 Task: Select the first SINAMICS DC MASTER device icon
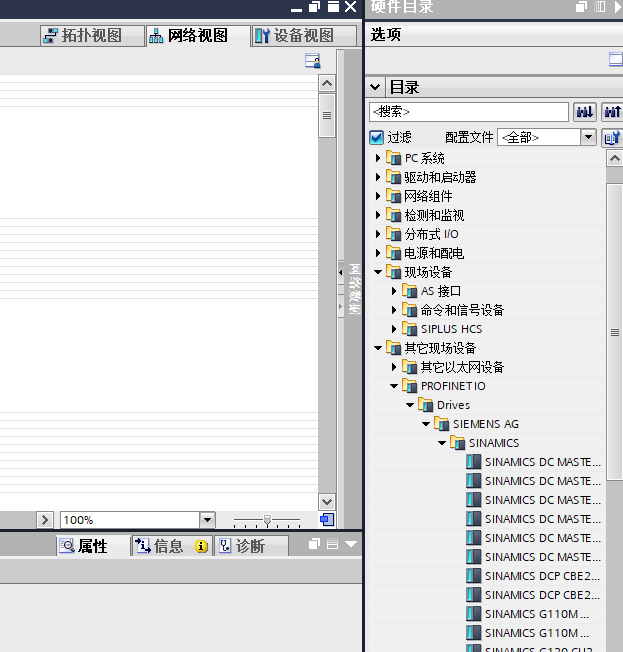pyautogui.click(x=474, y=462)
